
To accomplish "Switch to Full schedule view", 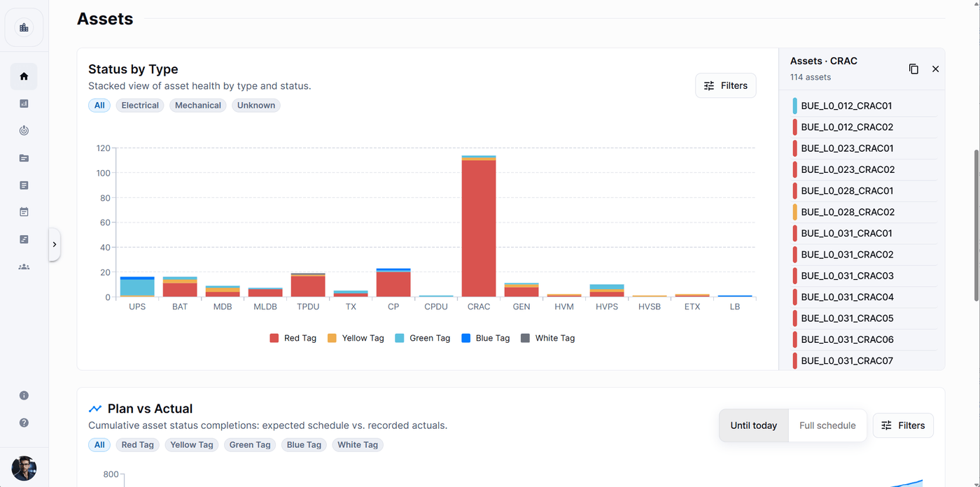I will (x=827, y=425).
